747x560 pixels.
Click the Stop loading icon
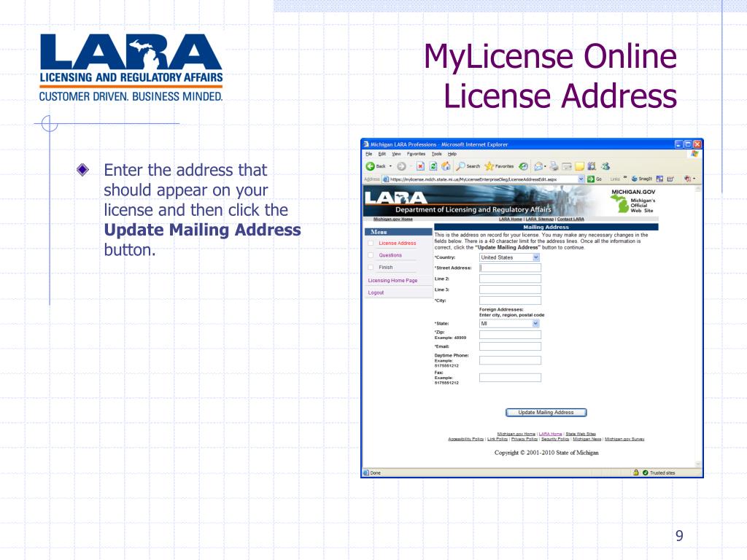(x=420, y=166)
